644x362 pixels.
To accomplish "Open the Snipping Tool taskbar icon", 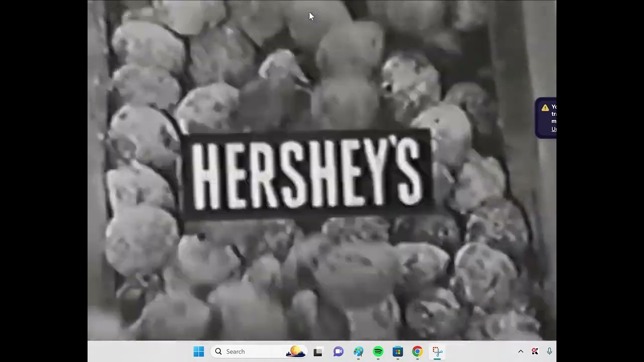I will 437,351.
